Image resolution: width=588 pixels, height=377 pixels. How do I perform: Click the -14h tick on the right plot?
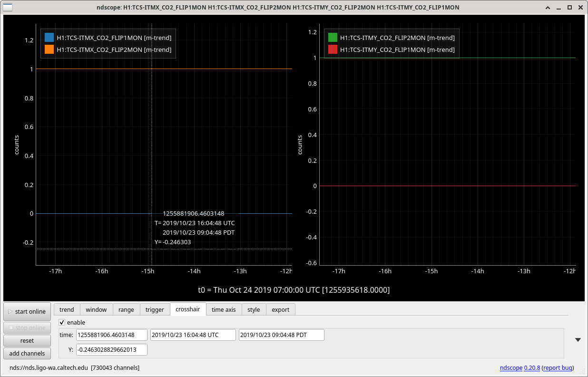(478, 271)
